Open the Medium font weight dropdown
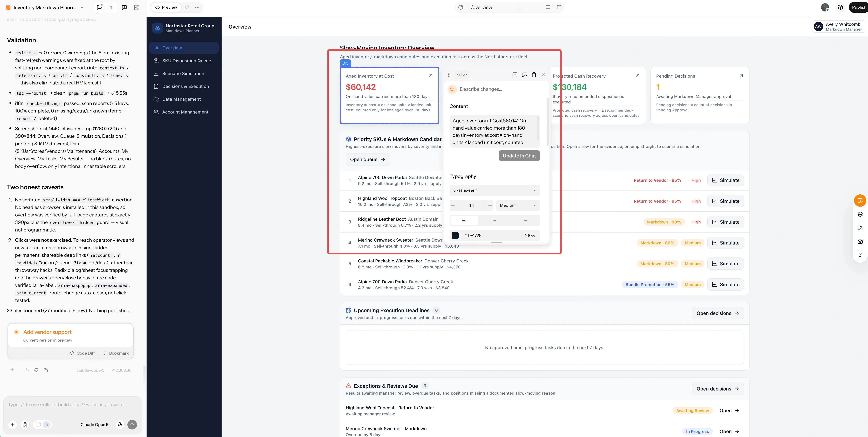 click(x=518, y=205)
